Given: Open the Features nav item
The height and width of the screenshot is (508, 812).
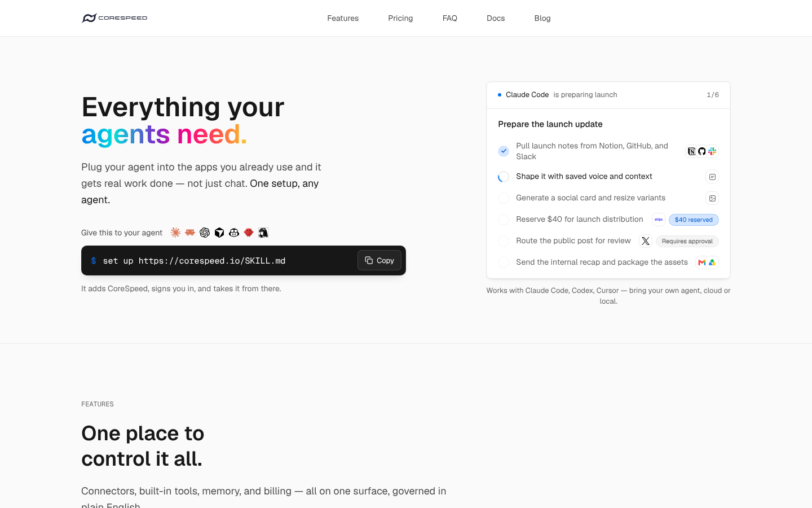Looking at the screenshot, I should 343,18.
